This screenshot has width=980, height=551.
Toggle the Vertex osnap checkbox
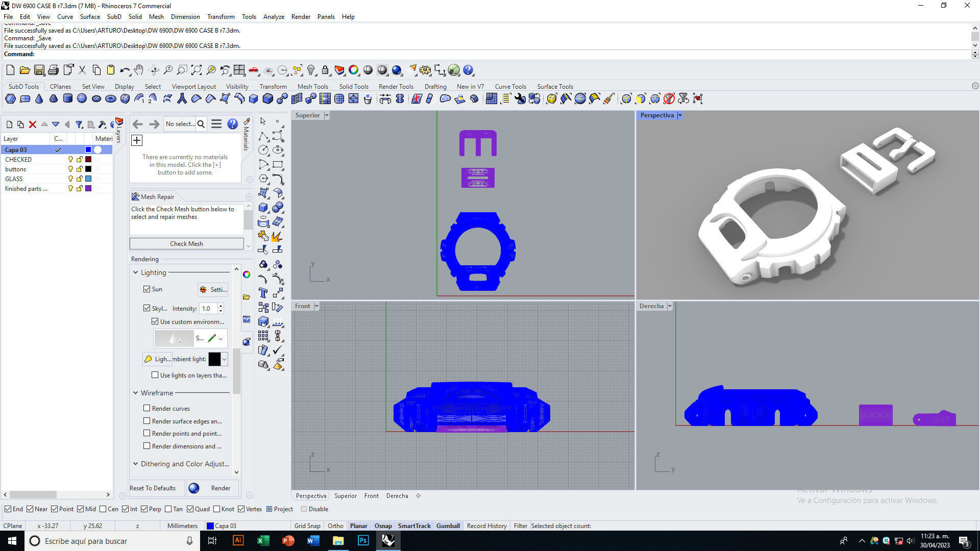point(241,509)
